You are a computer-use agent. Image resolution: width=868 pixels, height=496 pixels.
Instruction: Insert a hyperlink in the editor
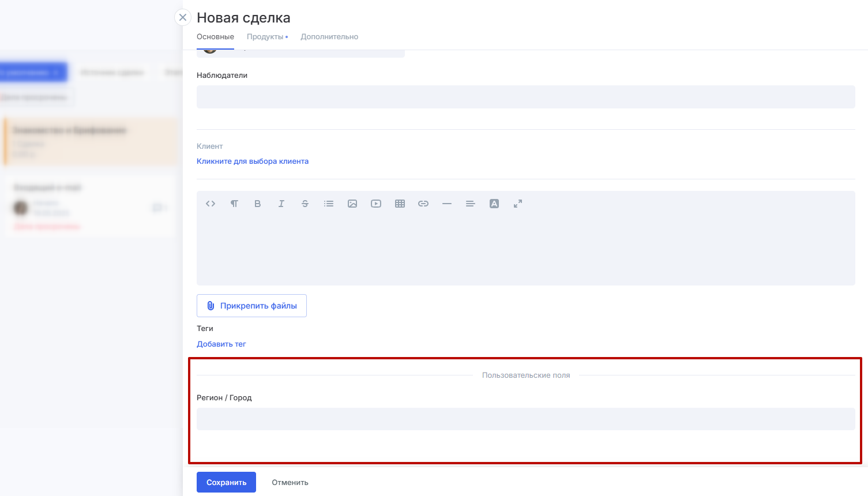point(423,204)
